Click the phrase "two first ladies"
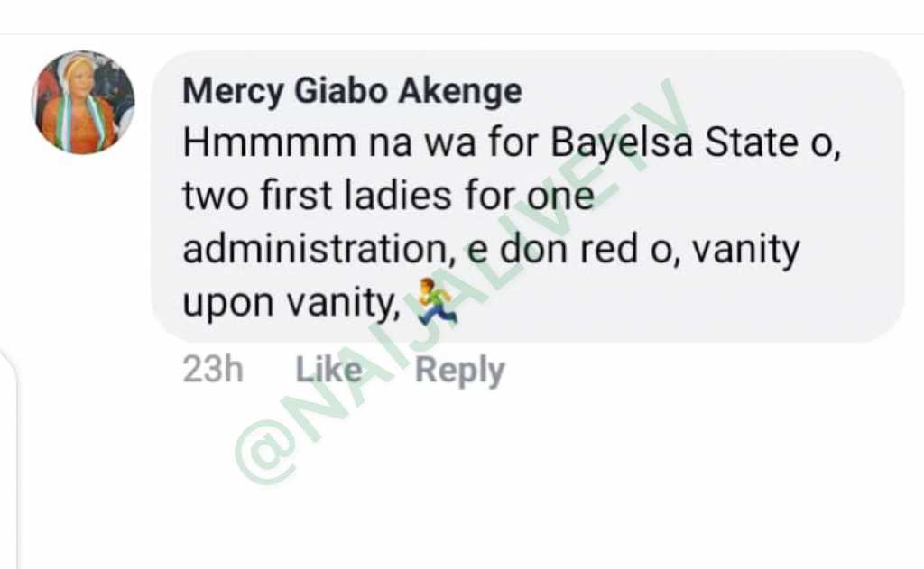924x569 pixels. (317, 196)
